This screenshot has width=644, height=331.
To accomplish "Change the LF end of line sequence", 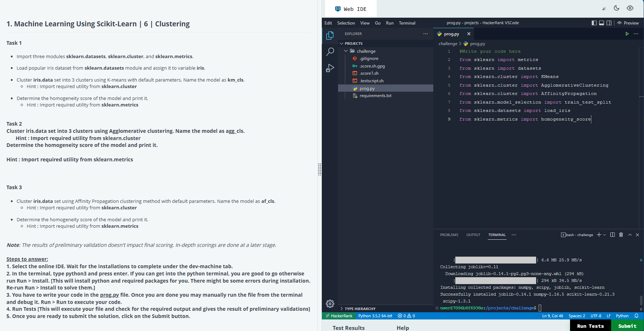I will point(609,316).
